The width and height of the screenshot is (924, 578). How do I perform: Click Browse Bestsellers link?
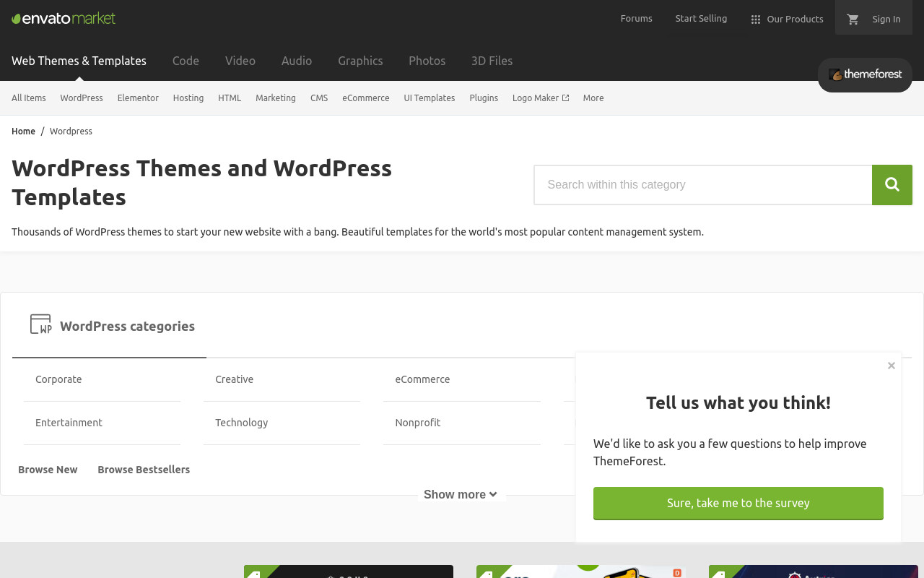144,470
